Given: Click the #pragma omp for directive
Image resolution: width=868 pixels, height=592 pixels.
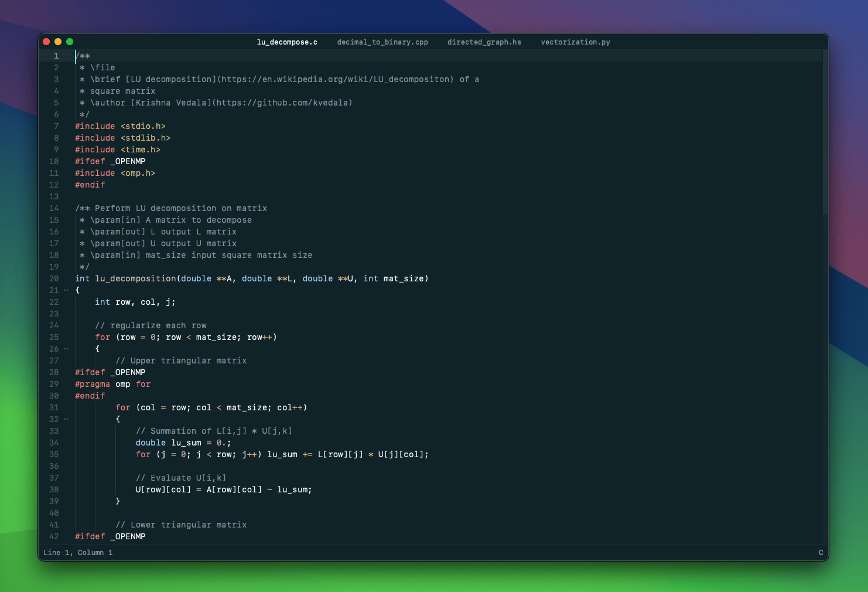Looking at the screenshot, I should (x=112, y=384).
